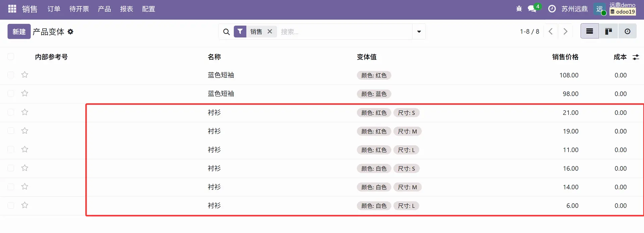Open the apps grid home menu
The height and width of the screenshot is (233, 644).
[12, 9]
